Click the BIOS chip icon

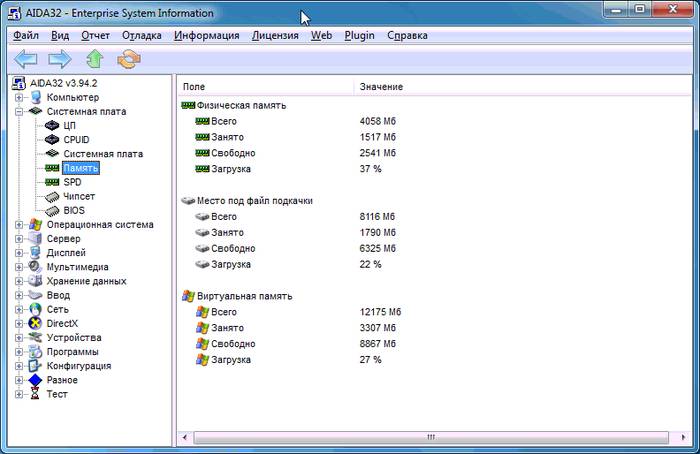[52, 211]
